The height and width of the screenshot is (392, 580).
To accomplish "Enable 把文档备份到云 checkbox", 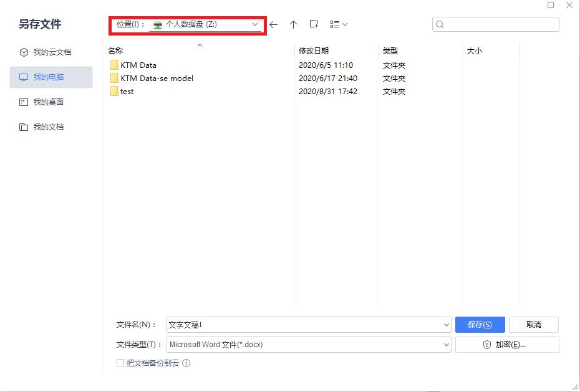I will 120,363.
